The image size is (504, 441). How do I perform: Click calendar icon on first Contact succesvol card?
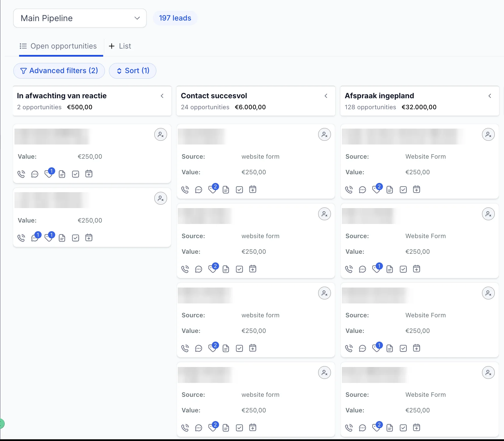253,189
